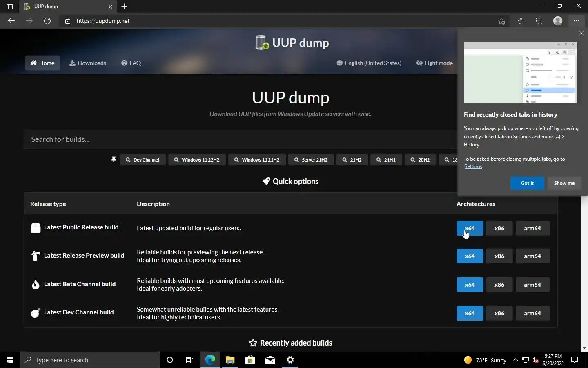Dismiss the recently closed tabs popup
Image resolution: width=588 pixels, height=368 pixels.
581,33
